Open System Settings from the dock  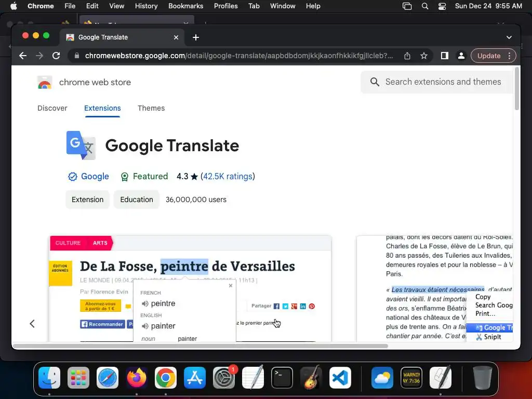224,378
